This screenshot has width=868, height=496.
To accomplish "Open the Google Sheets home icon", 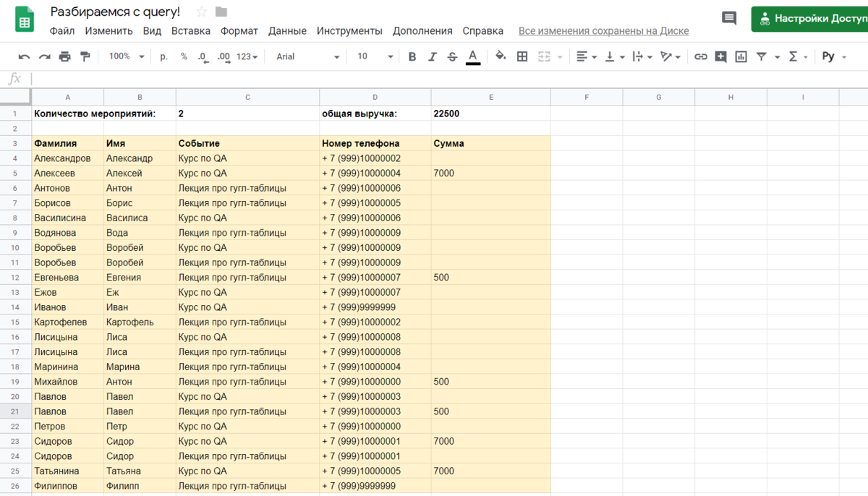I will [x=25, y=19].
